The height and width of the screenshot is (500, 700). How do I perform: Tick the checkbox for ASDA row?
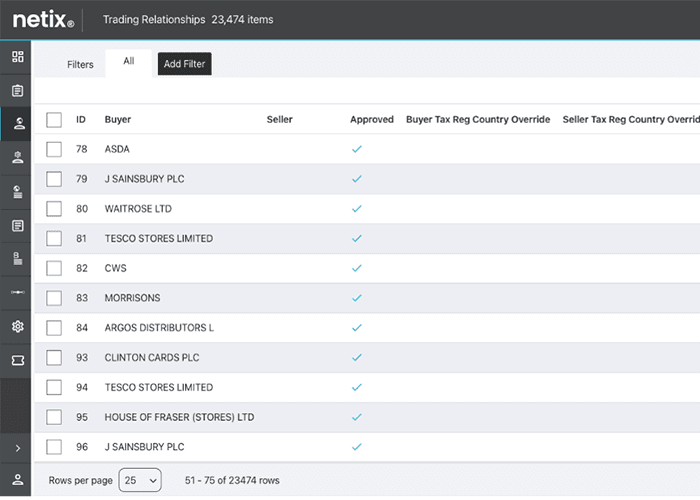[x=54, y=149]
